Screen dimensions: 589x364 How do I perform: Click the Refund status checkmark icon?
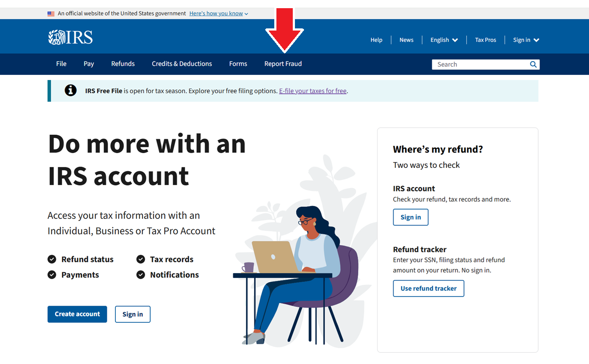point(52,259)
